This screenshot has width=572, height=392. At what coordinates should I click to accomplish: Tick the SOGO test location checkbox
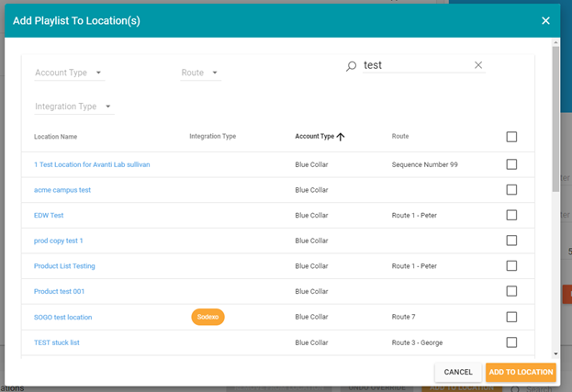point(511,317)
